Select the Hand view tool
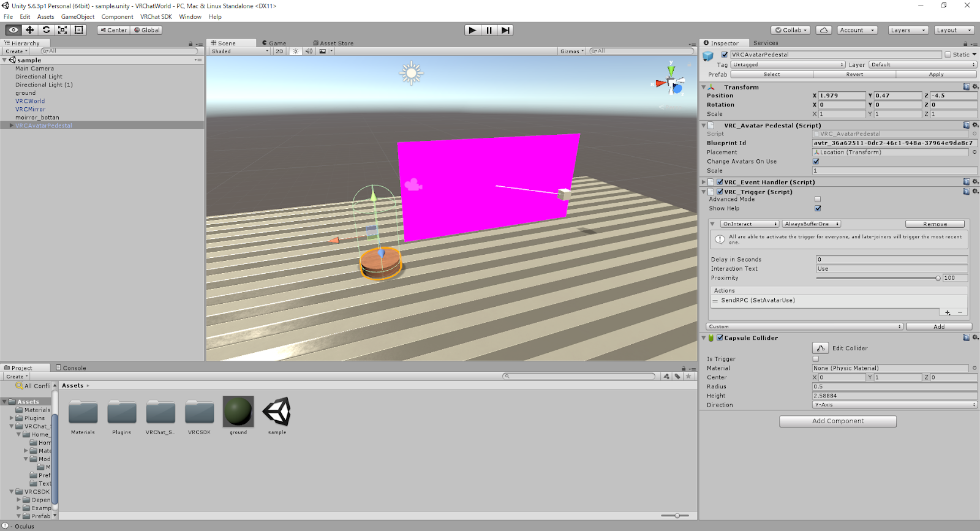Image resolution: width=980 pixels, height=531 pixels. coord(13,30)
